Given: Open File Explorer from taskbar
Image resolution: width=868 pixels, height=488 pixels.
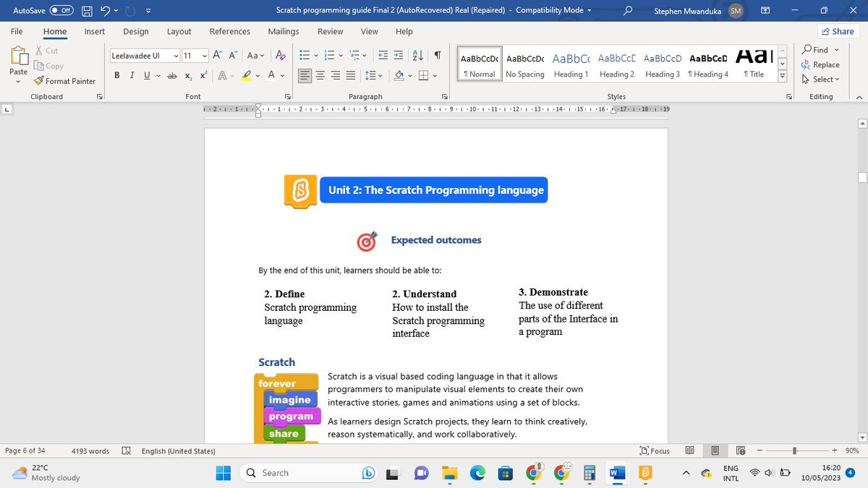Looking at the screenshot, I should (450, 473).
